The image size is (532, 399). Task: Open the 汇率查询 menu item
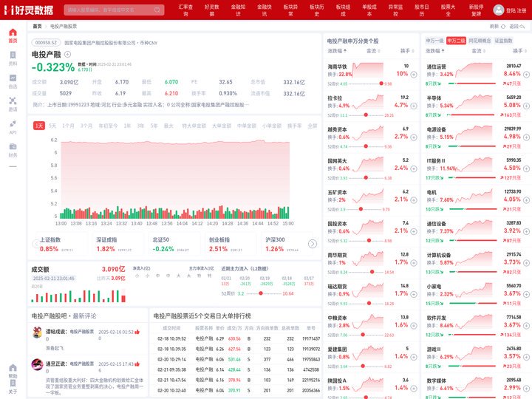185,10
